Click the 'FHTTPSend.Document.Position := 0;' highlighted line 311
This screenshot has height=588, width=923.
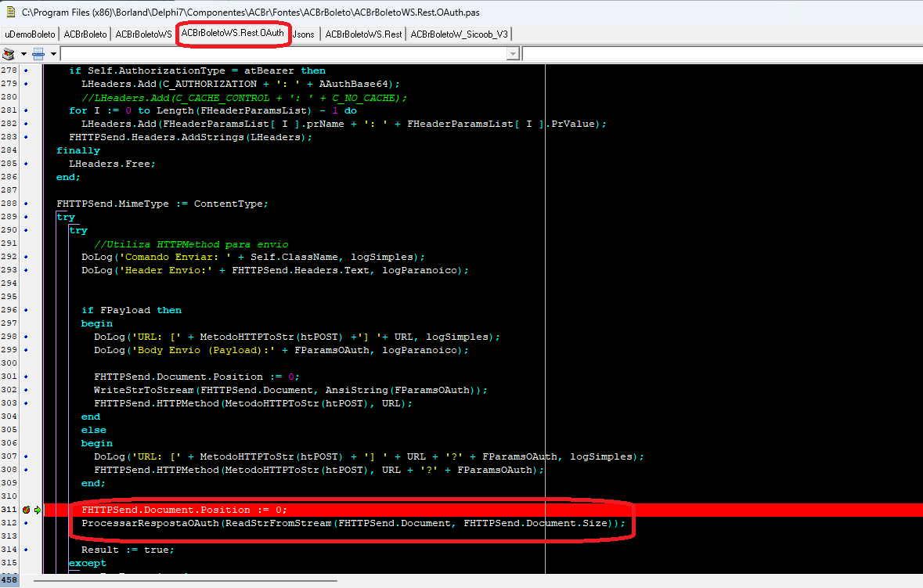pos(184,510)
